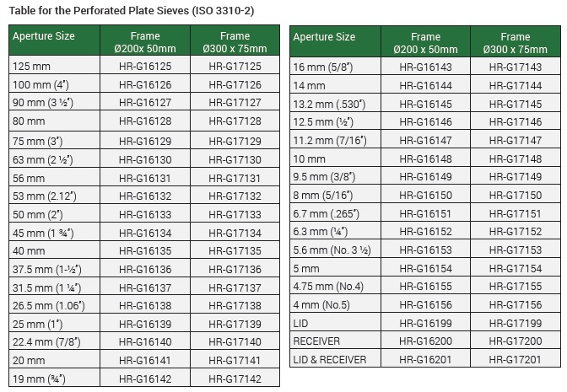Screen dimensions: 567x392
Task: Click product code HR-G17148
Action: 515,158
